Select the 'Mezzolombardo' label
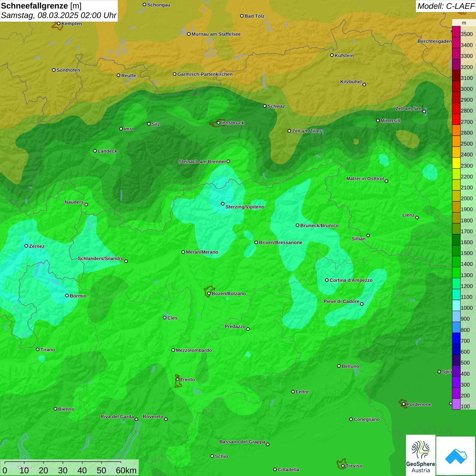 194,350
